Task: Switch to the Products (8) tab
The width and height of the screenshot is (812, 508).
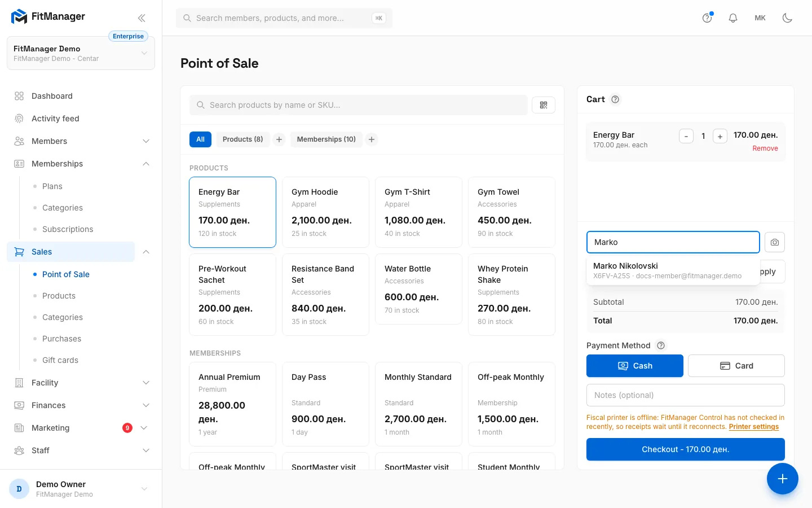Action: pyautogui.click(x=242, y=139)
